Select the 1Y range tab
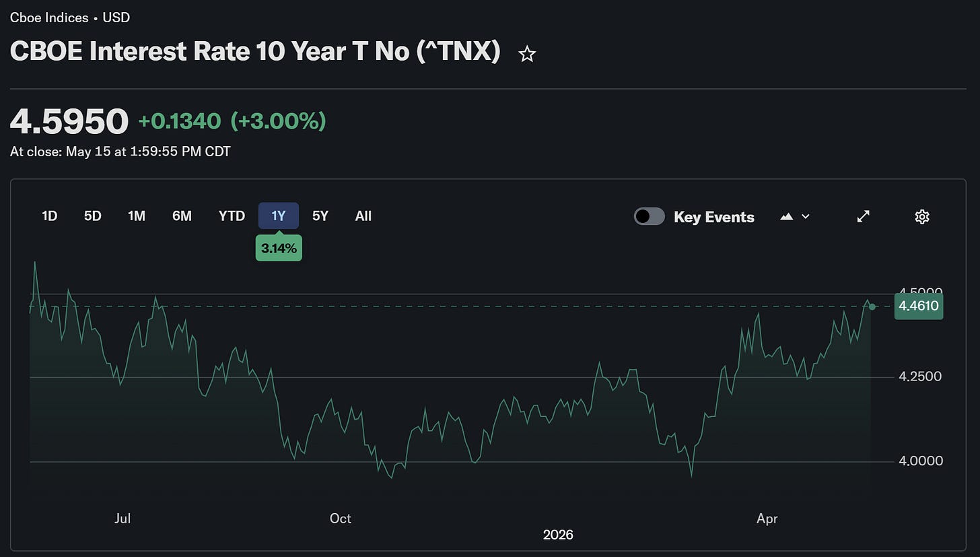Screen dimensions: 980x557 point(279,216)
